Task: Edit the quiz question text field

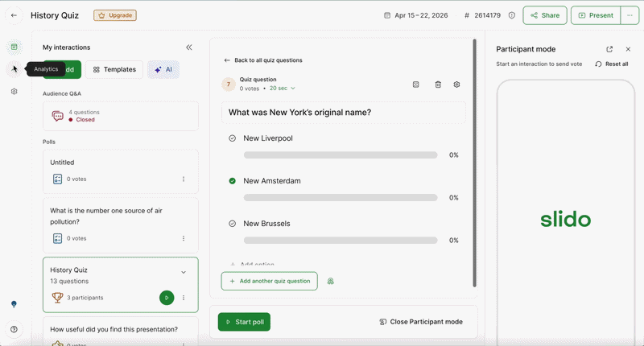Action: pos(344,113)
